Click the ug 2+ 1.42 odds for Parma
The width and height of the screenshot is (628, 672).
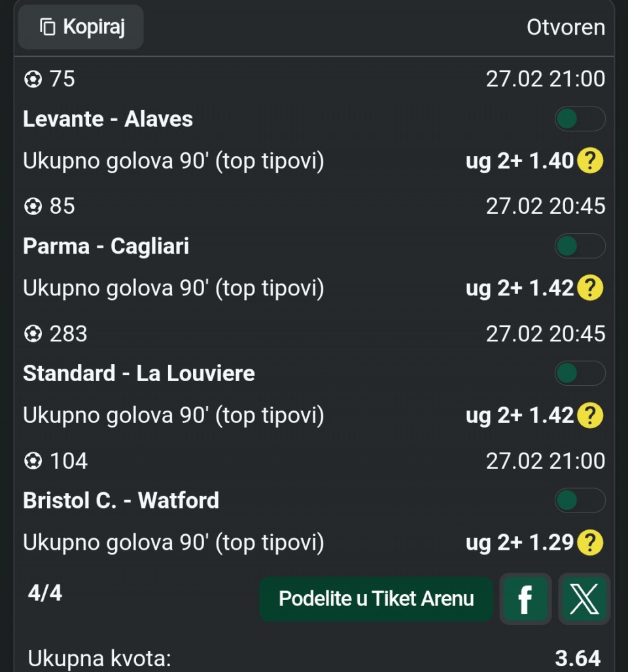(x=519, y=288)
